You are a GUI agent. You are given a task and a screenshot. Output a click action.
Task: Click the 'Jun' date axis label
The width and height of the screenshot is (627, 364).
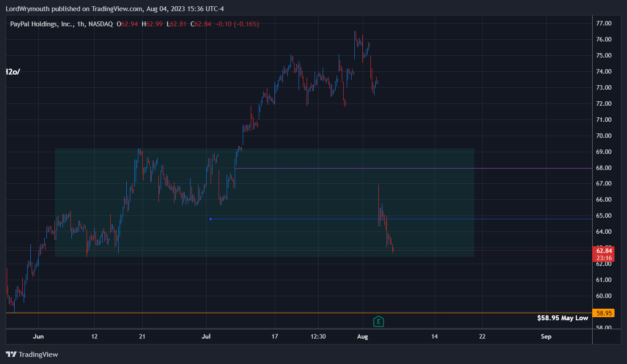click(38, 336)
